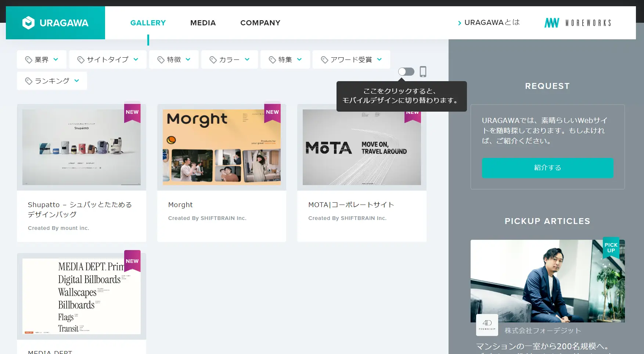Image resolution: width=644 pixels, height=354 pixels.
Task: Open the COMPANY nav item
Action: coord(260,23)
